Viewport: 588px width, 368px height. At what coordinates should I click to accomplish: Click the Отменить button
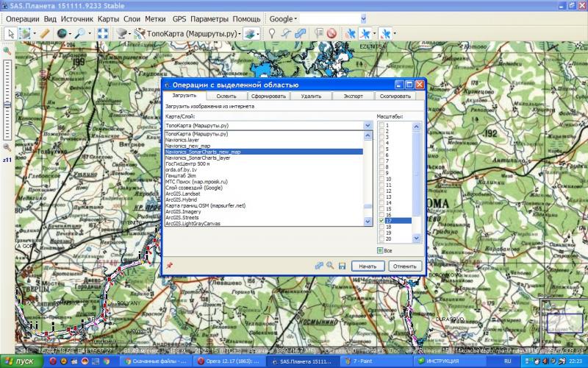[404, 265]
